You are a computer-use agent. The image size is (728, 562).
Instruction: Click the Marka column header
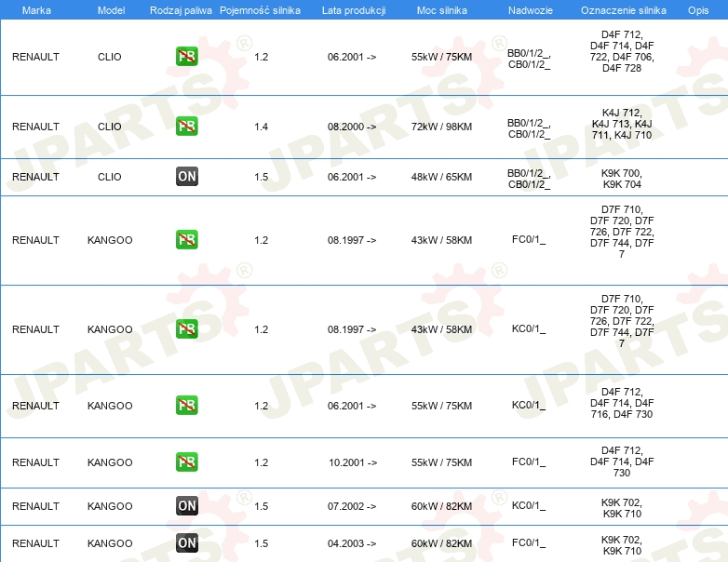(x=36, y=10)
